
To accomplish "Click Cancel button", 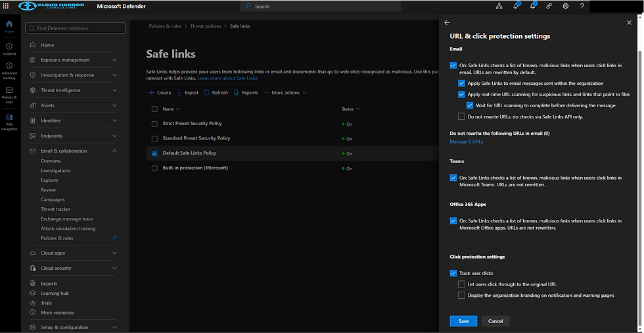I will pos(495,321).
